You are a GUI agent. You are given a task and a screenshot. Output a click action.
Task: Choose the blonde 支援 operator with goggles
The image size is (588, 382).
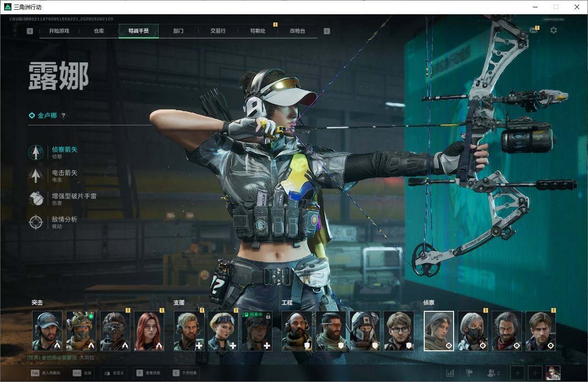coord(223,331)
